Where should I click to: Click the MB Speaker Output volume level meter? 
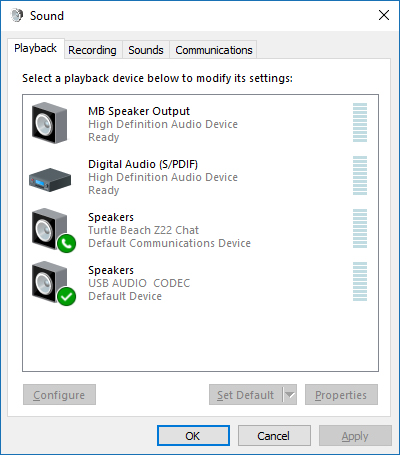pyautogui.click(x=360, y=122)
